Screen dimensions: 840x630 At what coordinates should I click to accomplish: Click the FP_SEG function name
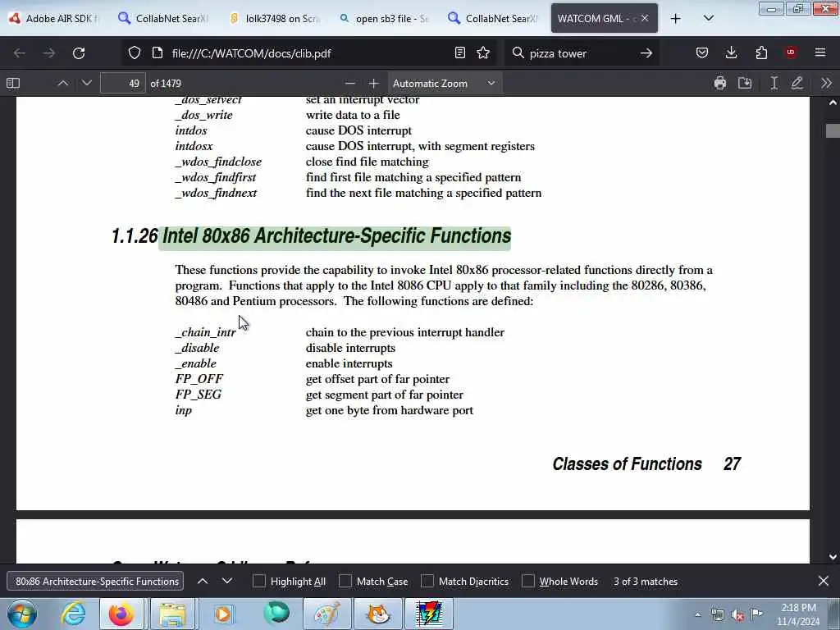pyautogui.click(x=199, y=395)
